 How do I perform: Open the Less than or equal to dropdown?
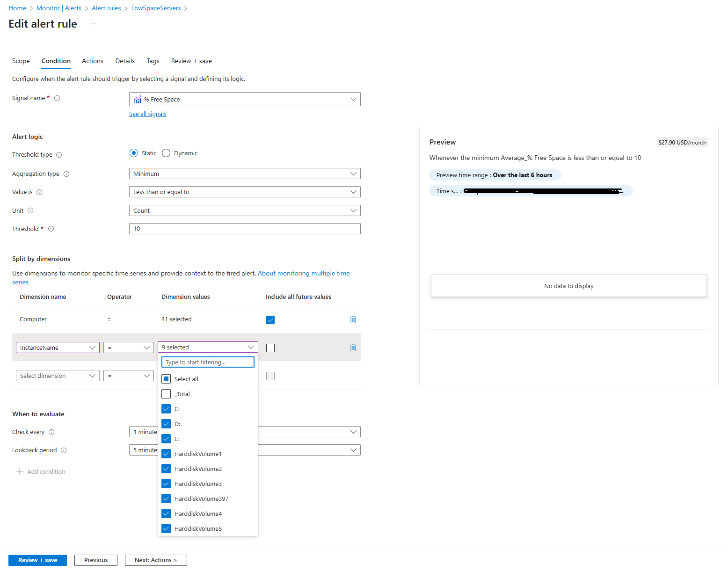coord(245,192)
